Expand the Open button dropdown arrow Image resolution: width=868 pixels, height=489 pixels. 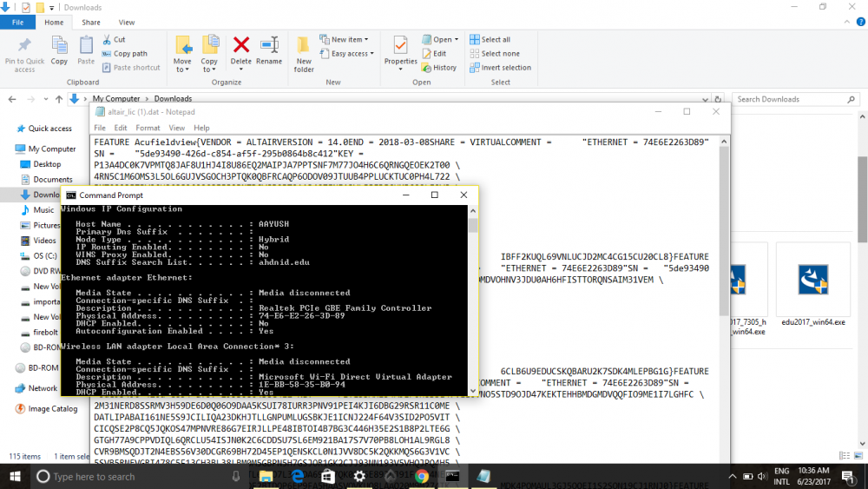pyautogui.click(x=457, y=39)
